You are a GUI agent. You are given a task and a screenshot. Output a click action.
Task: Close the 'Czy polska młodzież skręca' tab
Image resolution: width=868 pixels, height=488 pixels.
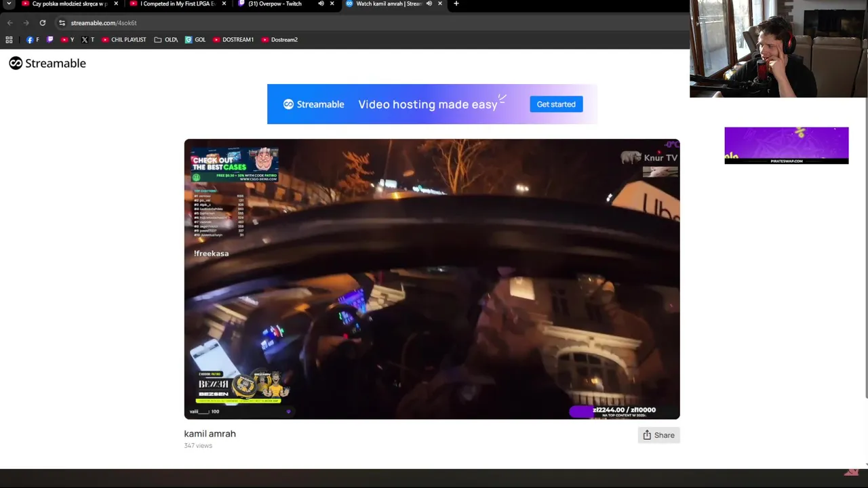pyautogui.click(x=116, y=4)
